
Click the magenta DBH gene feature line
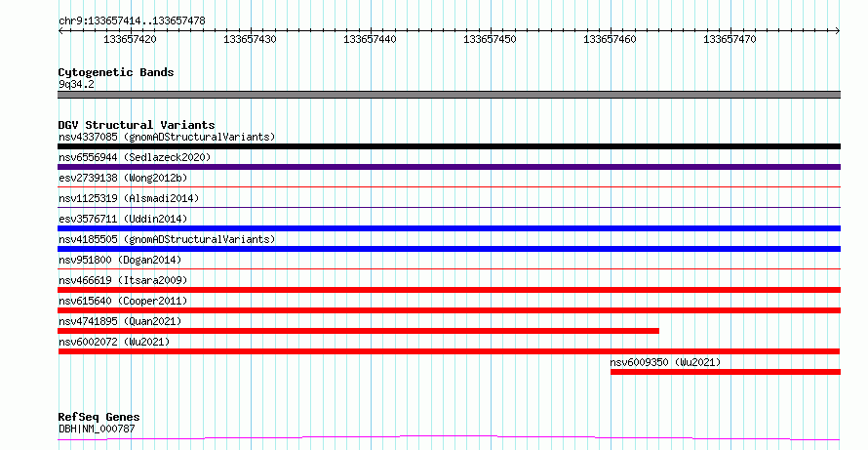tap(449, 438)
